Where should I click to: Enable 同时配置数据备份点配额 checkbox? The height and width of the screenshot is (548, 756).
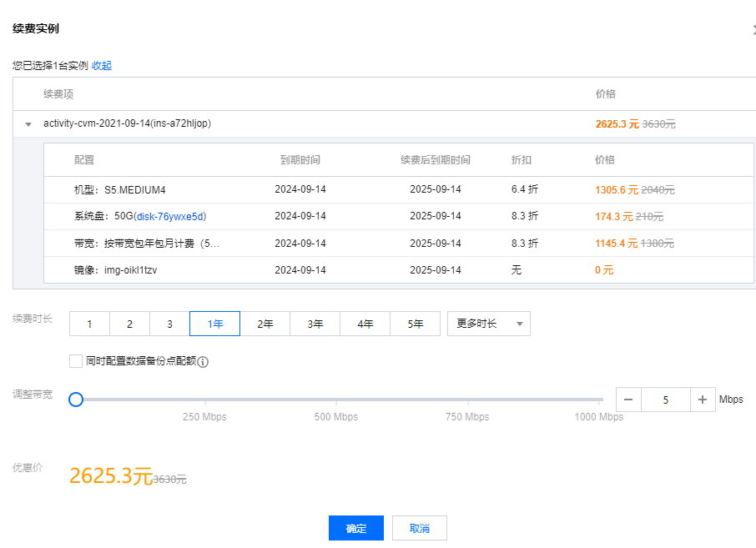click(x=76, y=361)
